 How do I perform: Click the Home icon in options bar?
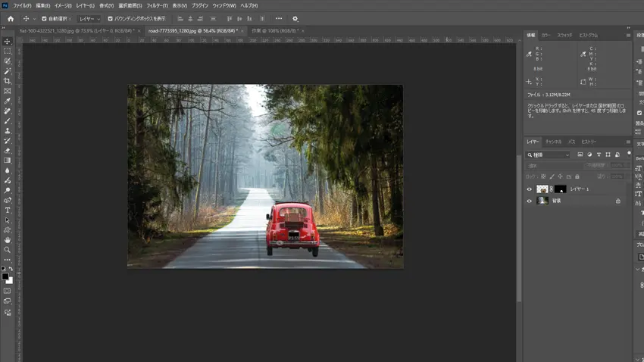click(x=11, y=18)
